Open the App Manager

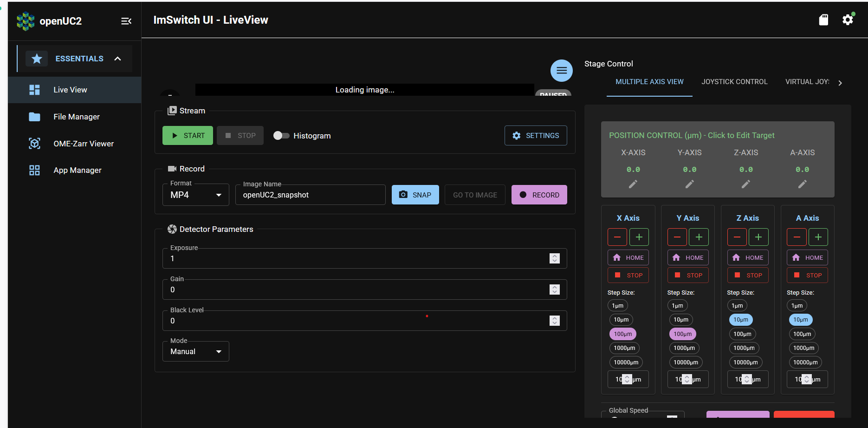[x=34, y=170]
